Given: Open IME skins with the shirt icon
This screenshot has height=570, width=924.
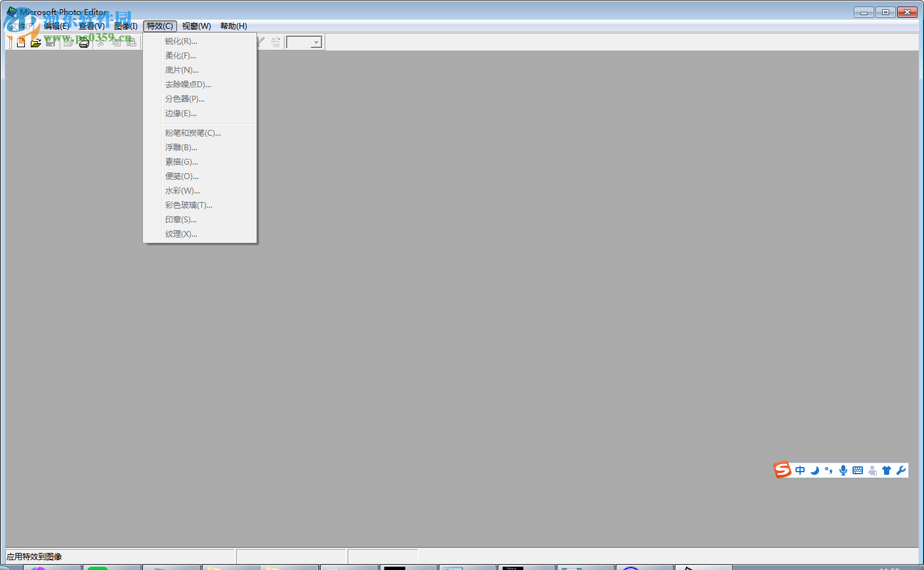Looking at the screenshot, I should pos(887,470).
